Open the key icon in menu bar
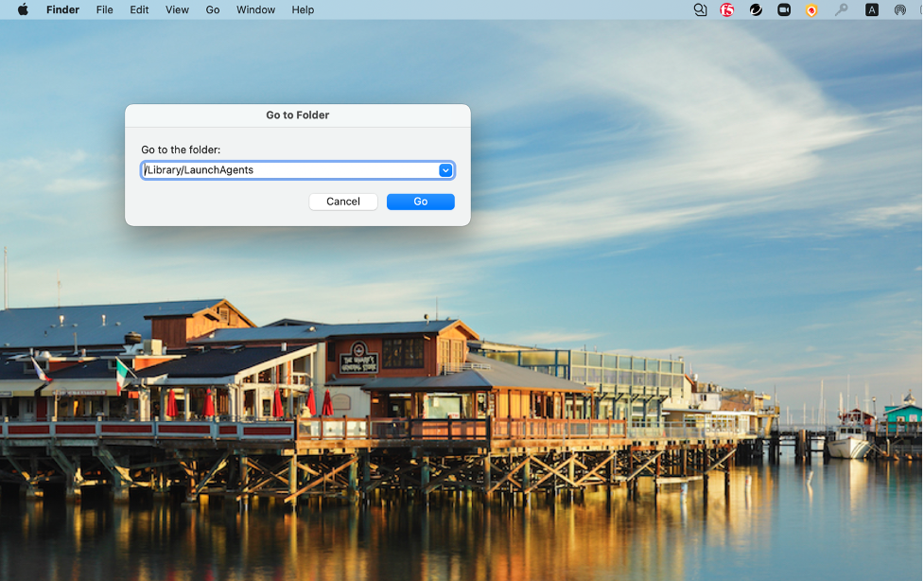The height and width of the screenshot is (581, 924). [841, 9]
